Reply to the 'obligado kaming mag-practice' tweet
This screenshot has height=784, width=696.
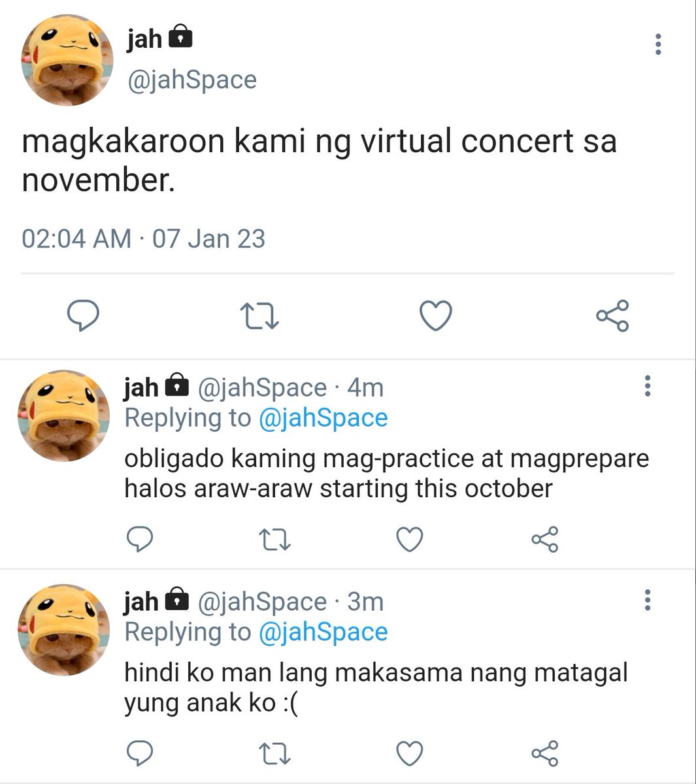139,540
